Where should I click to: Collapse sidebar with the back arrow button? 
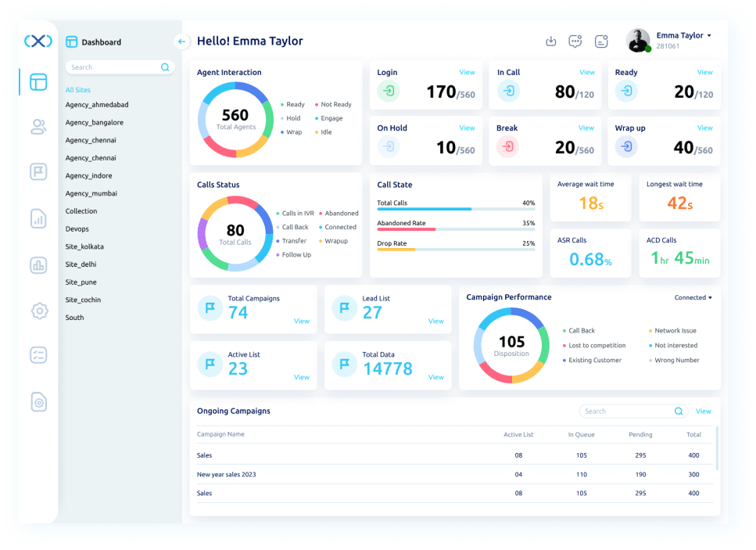click(181, 41)
